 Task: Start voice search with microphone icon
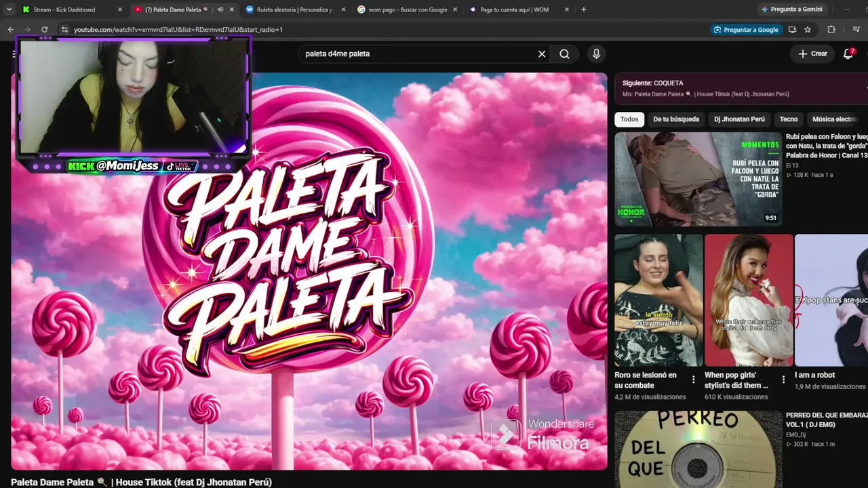click(x=596, y=54)
